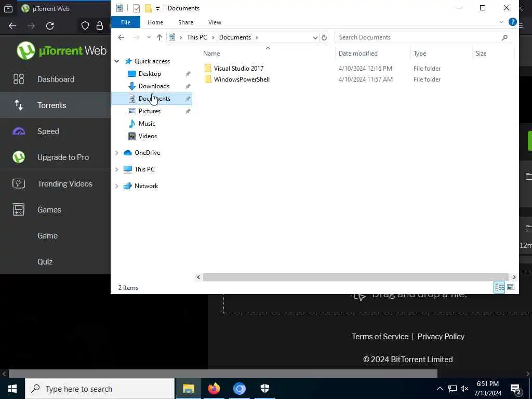Switch to the Home ribbon tab
The height and width of the screenshot is (399, 532).
click(155, 22)
